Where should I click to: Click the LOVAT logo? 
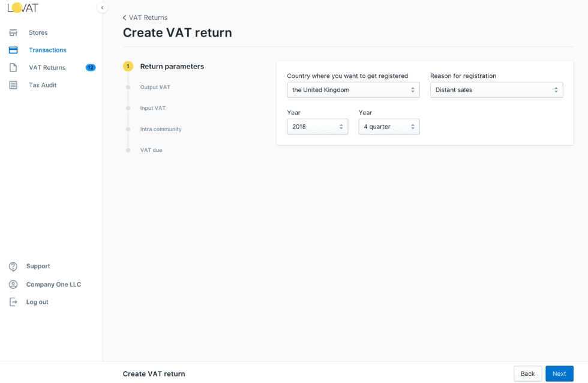(23, 7)
